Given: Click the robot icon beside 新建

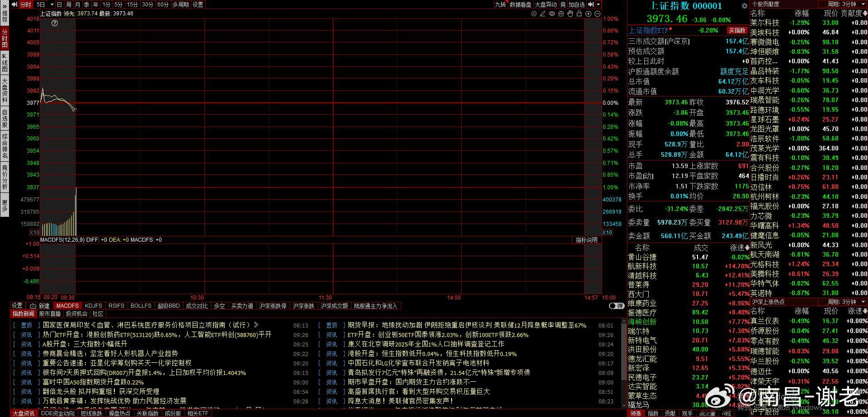Looking at the screenshot, I should [x=33, y=306].
